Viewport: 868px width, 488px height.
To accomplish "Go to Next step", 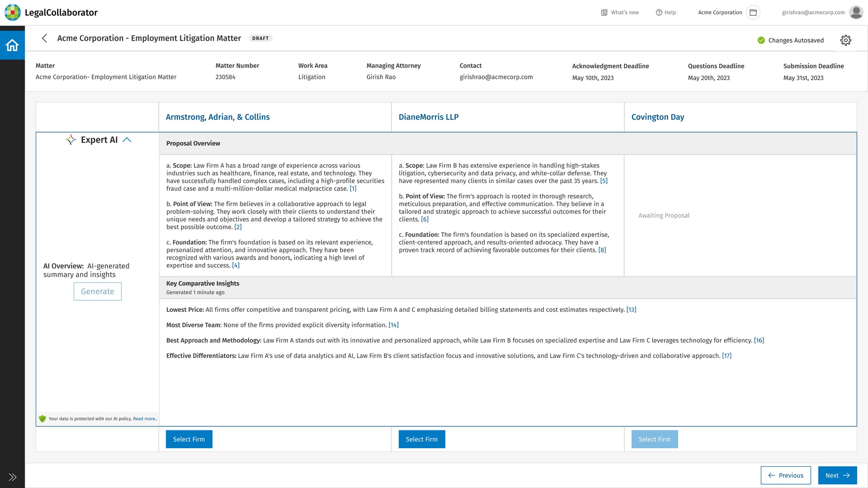I will click(x=837, y=475).
